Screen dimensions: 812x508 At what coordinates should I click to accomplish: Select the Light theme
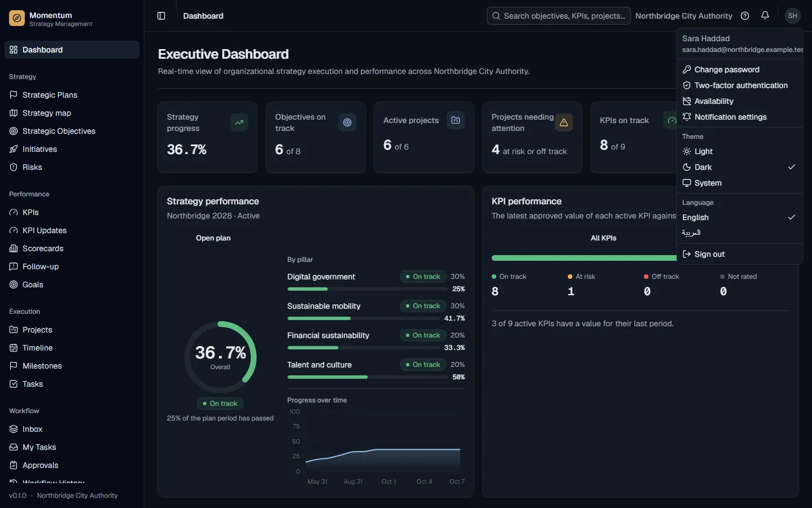coord(739,151)
